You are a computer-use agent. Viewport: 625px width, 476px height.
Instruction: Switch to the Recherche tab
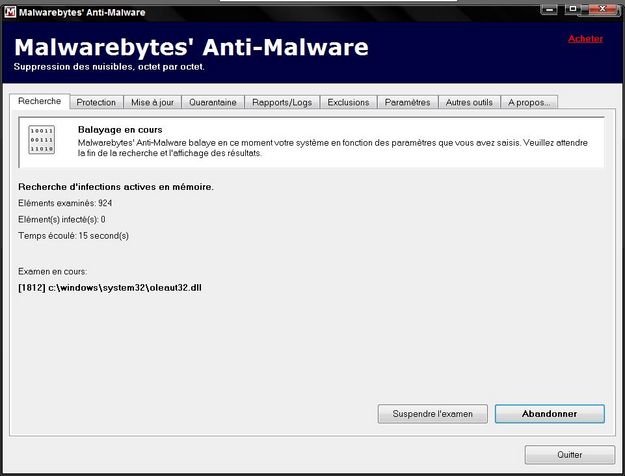pyautogui.click(x=39, y=101)
